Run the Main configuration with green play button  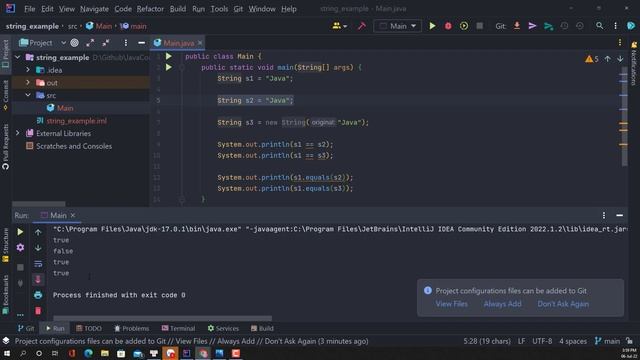point(432,26)
